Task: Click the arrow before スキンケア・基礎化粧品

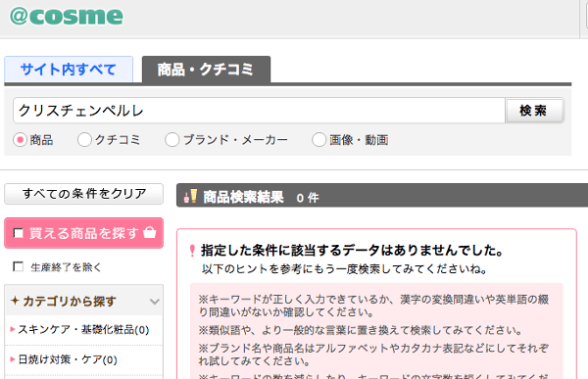Action: coord(13,329)
